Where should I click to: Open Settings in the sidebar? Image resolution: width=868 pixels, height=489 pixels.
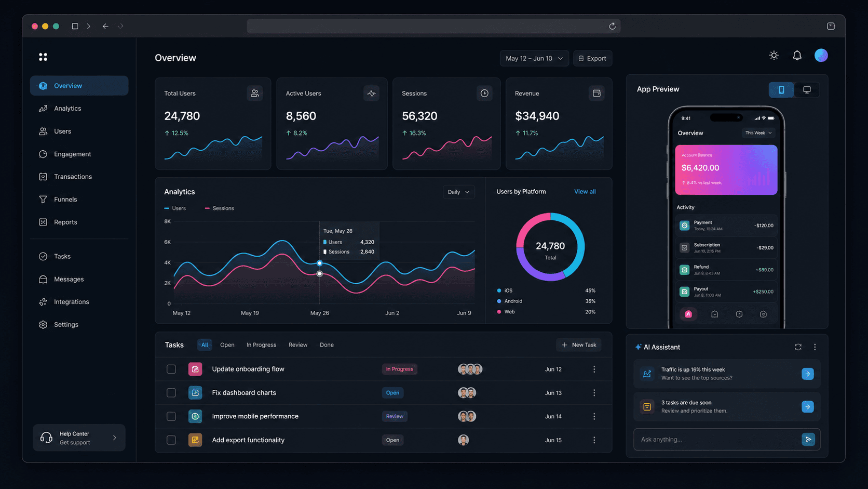point(79,325)
